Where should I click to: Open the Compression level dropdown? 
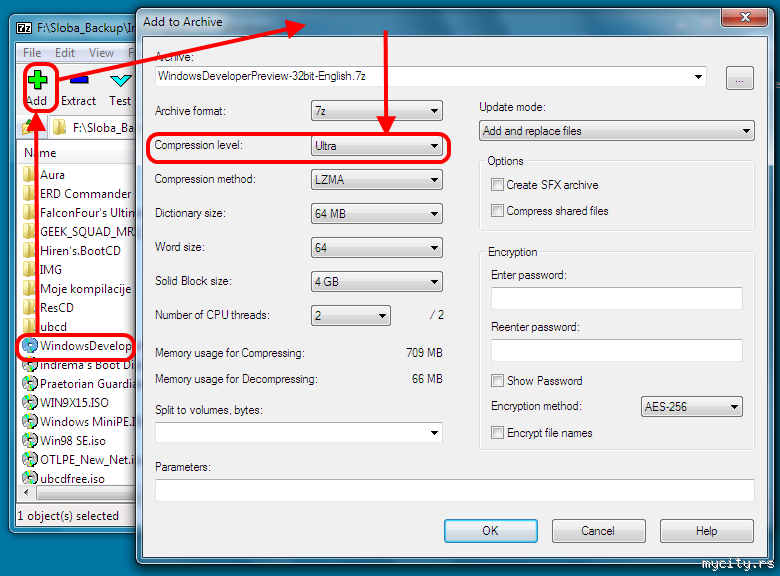coord(377,146)
